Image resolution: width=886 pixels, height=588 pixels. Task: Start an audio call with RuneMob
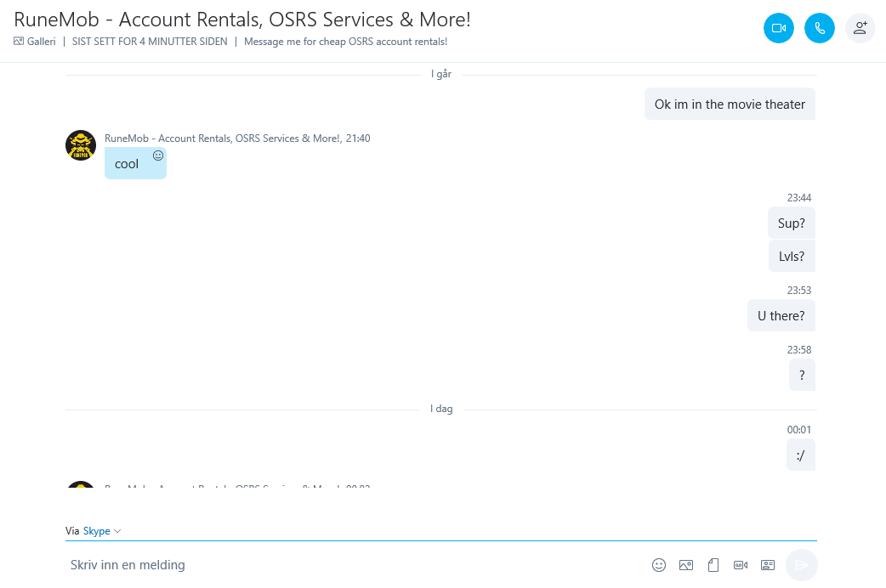click(820, 28)
